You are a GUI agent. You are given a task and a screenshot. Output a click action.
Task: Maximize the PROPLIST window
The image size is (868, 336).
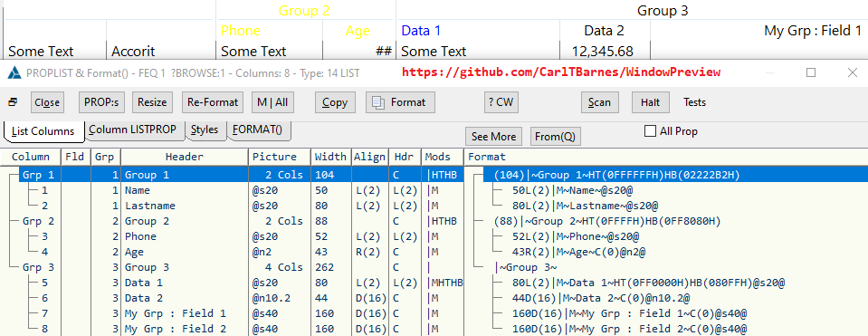(x=811, y=72)
